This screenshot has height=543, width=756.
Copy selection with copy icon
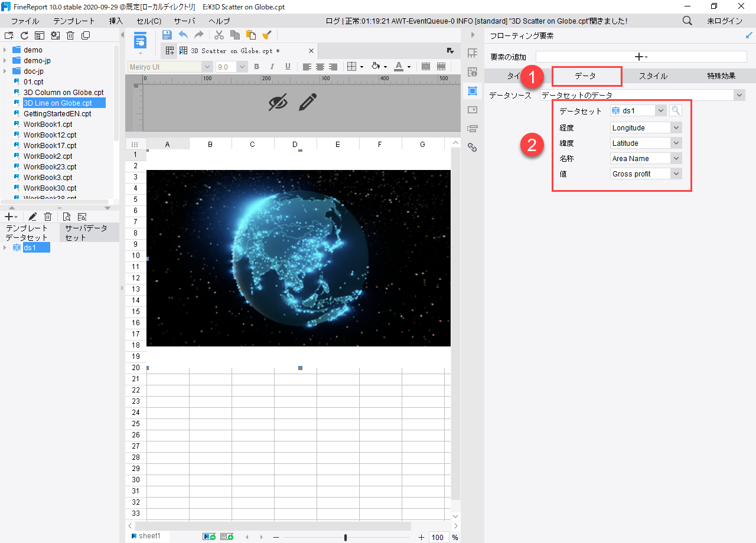click(x=235, y=35)
